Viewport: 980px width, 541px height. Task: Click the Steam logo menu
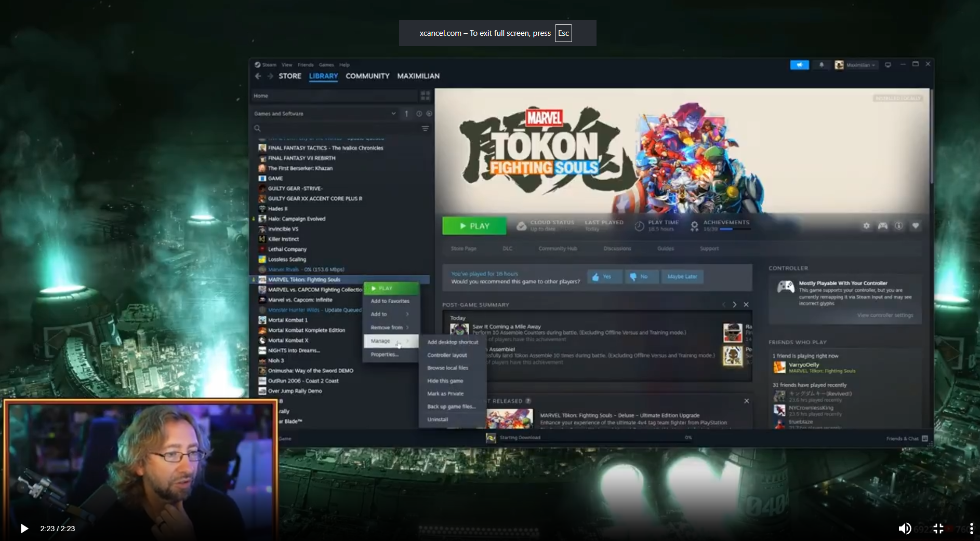point(257,65)
